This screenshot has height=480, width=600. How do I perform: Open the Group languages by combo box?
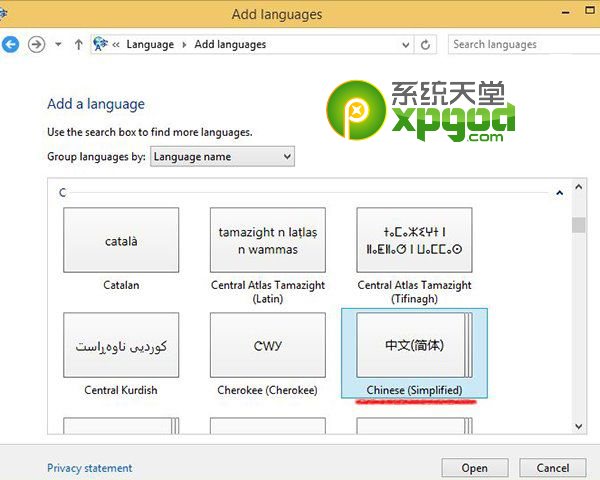tap(222, 156)
